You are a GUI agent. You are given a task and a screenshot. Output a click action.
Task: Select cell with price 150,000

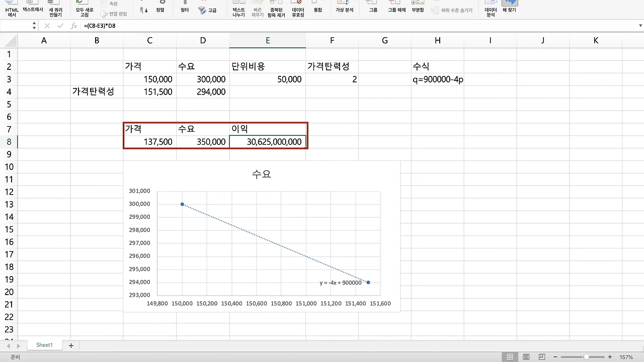coord(150,79)
